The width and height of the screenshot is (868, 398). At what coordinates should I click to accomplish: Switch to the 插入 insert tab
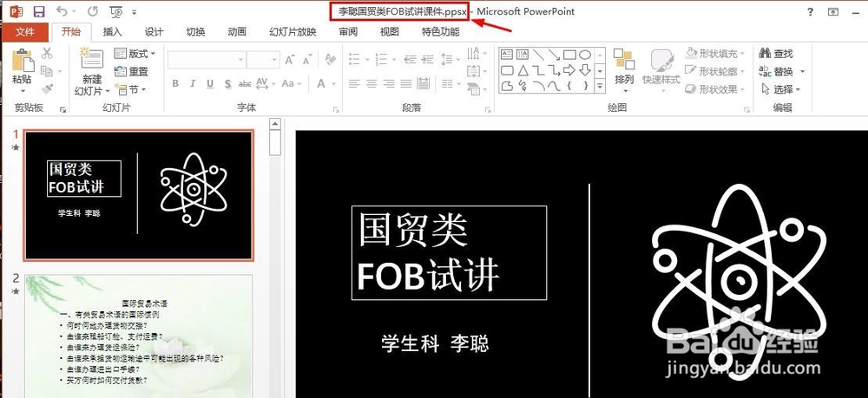(x=112, y=32)
